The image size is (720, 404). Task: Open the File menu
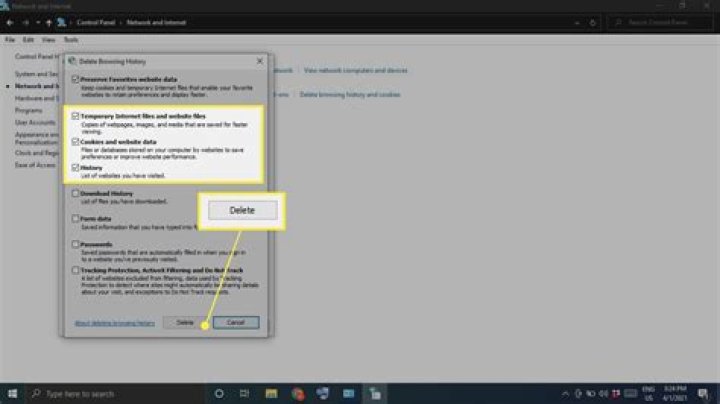10,40
